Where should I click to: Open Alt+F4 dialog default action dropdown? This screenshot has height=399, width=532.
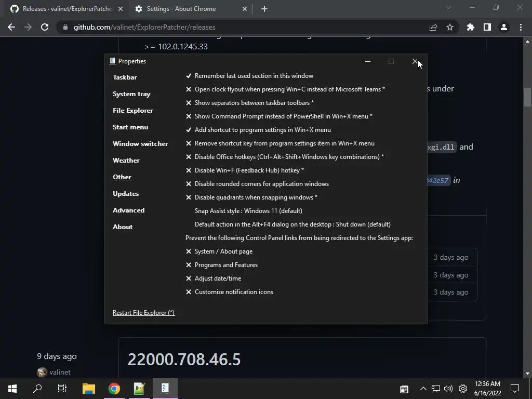point(292,224)
